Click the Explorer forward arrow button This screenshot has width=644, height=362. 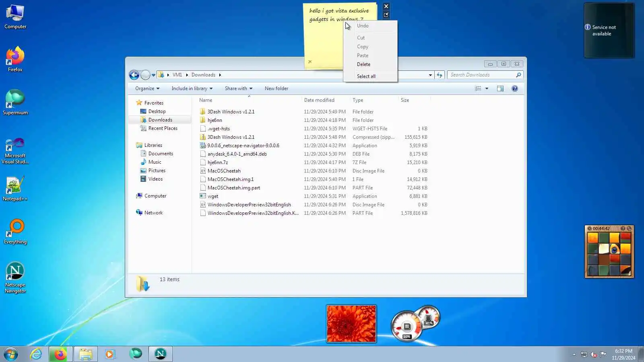coord(145,75)
